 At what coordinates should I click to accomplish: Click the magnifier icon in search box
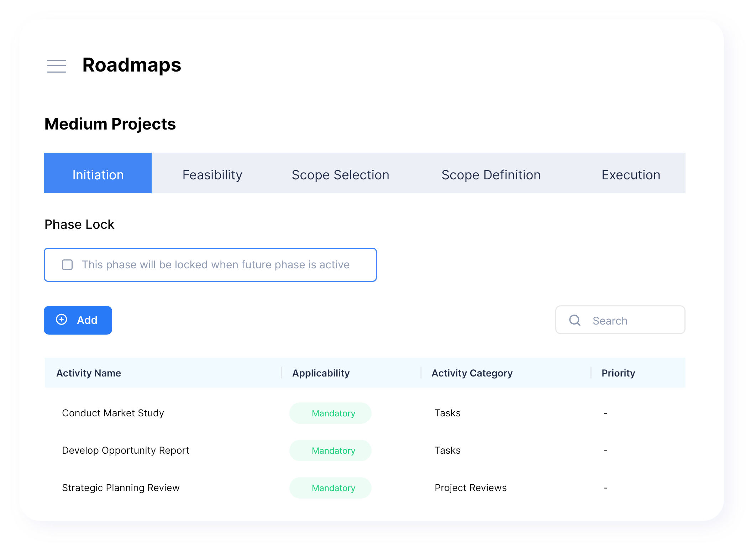[574, 320]
